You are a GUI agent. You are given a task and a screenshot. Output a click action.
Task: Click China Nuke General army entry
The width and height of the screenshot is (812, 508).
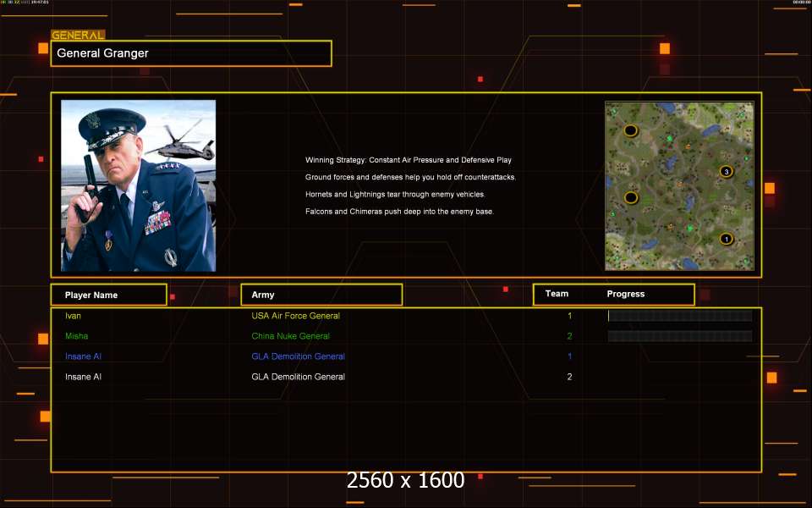click(290, 336)
